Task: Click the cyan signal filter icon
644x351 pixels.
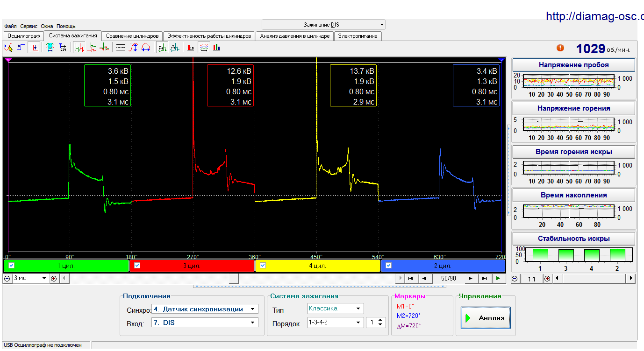Action: coord(50,47)
